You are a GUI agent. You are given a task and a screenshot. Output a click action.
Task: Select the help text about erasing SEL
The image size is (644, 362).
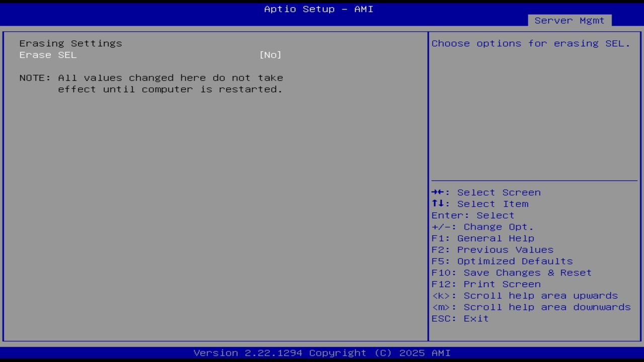coord(530,43)
